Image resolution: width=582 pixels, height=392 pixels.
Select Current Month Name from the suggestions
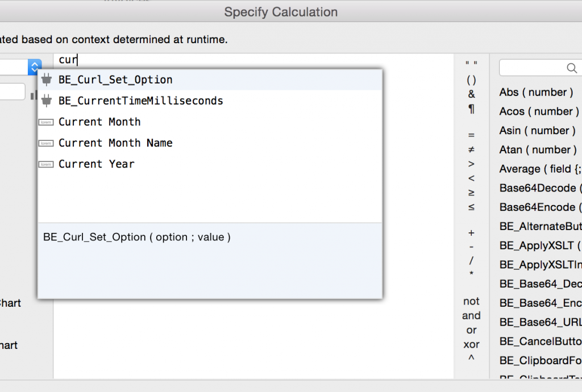pyautogui.click(x=115, y=143)
